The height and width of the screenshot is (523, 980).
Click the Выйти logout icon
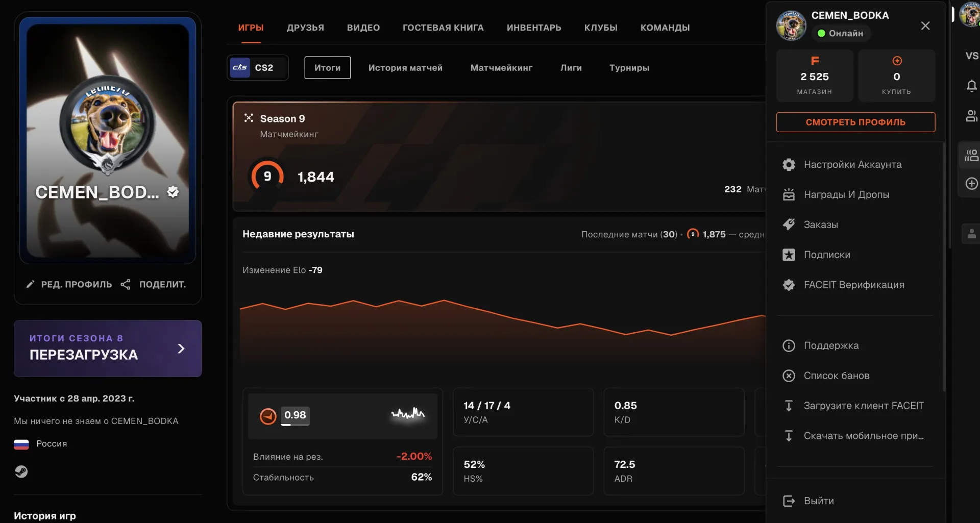[789, 501]
